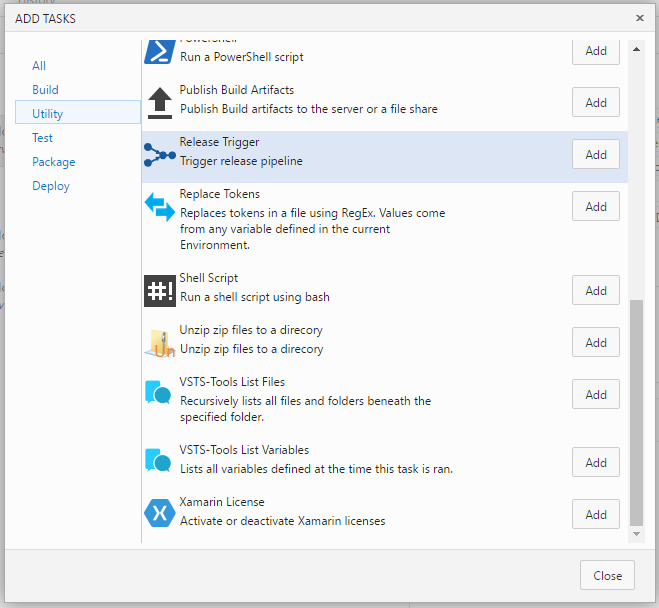
Task: Click the VSTS-Tools List Variables icon
Action: [158, 461]
